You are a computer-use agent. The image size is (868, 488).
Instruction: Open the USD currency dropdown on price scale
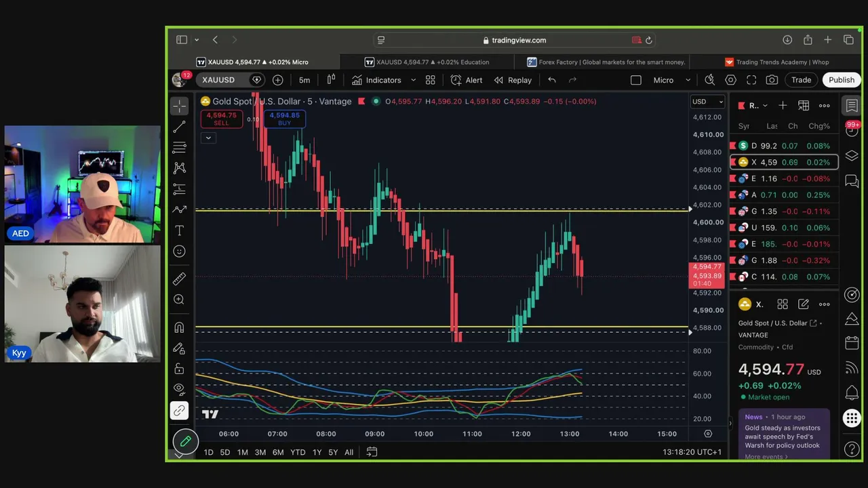coord(707,102)
